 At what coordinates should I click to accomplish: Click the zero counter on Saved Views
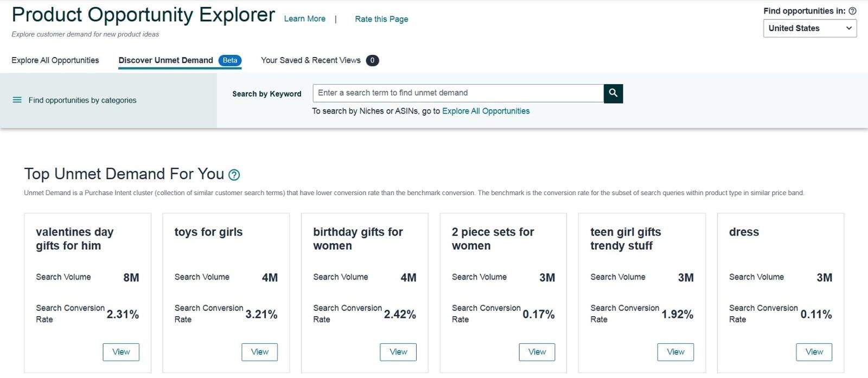(x=373, y=60)
